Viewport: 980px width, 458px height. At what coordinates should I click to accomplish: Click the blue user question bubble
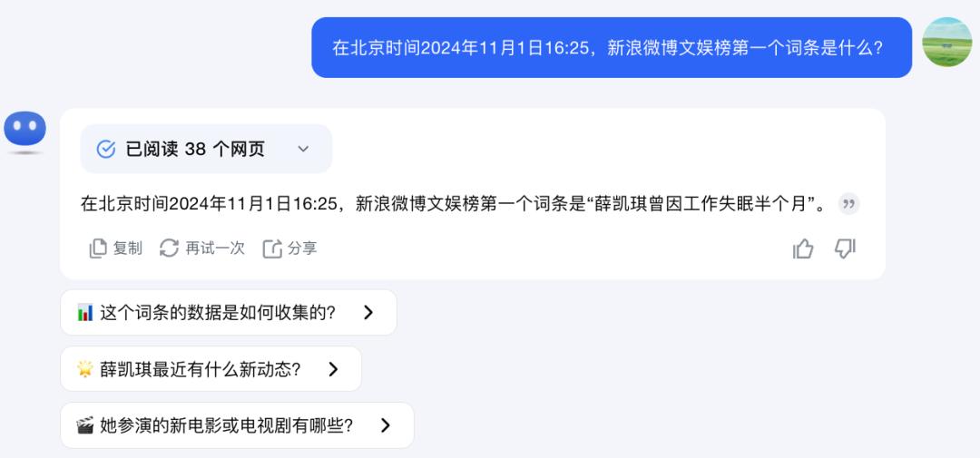(611, 47)
